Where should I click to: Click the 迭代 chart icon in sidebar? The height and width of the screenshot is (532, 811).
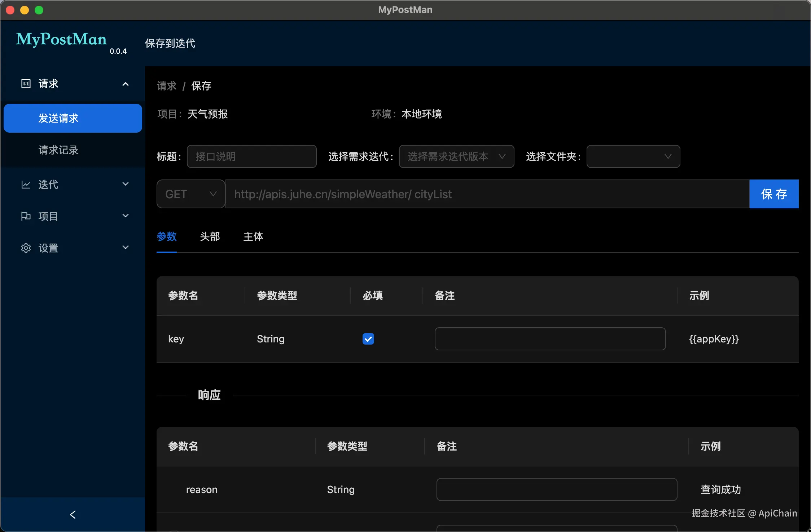26,185
